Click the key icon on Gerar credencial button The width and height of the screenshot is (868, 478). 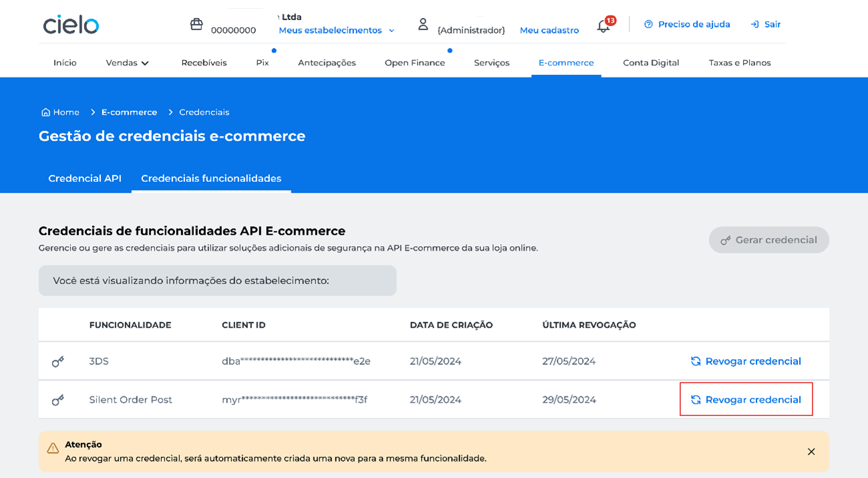point(726,240)
